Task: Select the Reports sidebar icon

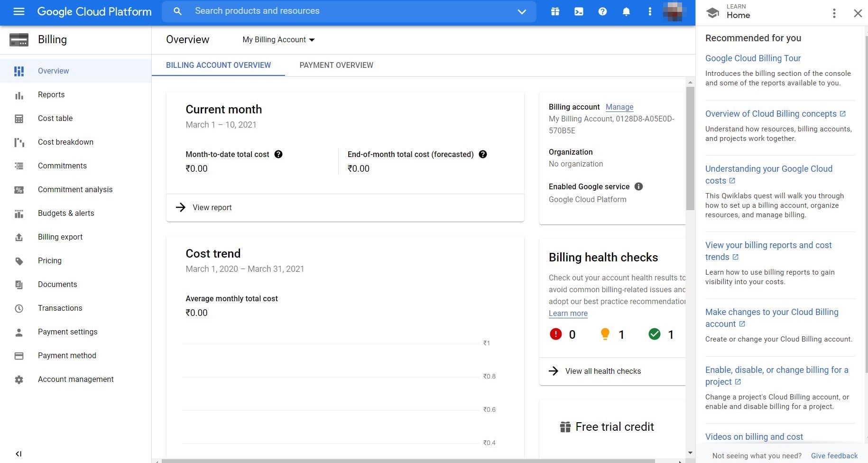Action: 19,94
